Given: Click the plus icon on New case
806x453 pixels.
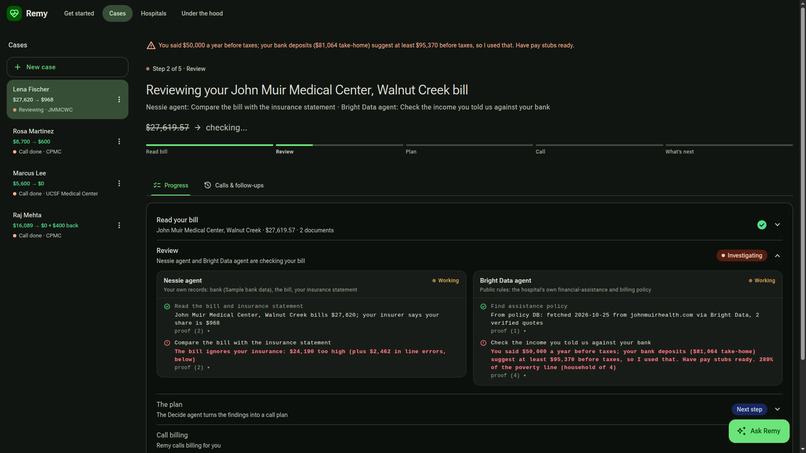Looking at the screenshot, I should pyautogui.click(x=17, y=67).
